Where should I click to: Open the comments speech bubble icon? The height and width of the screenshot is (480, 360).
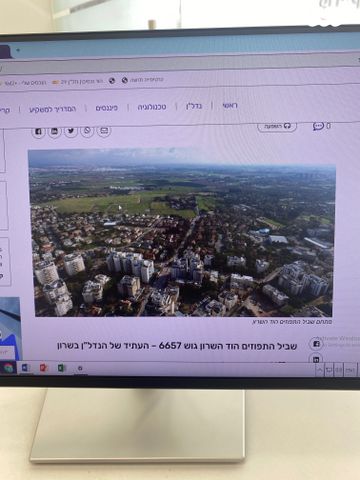318,126
